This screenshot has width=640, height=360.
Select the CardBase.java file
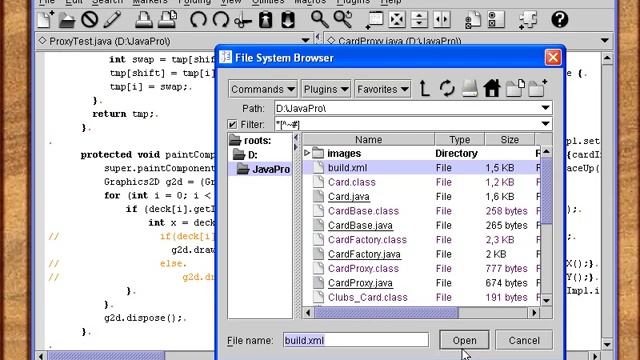pyautogui.click(x=360, y=225)
